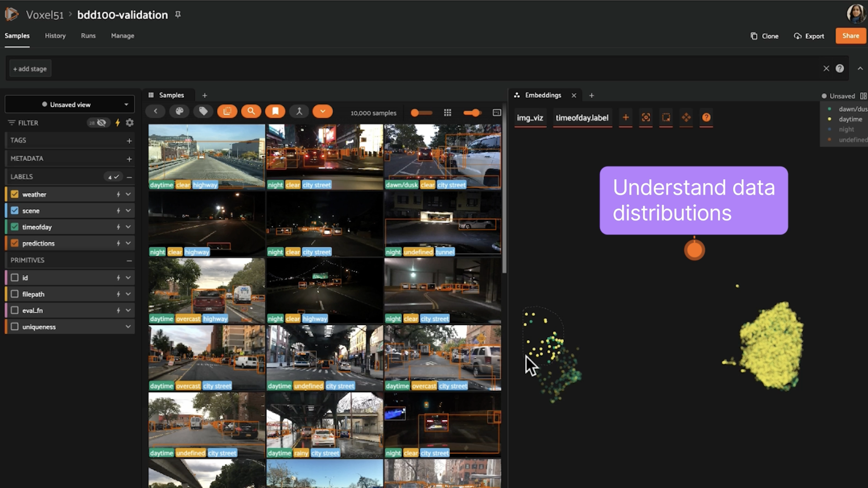This screenshot has width=868, height=488.
Task: Open the History tab
Action: pyautogui.click(x=55, y=36)
